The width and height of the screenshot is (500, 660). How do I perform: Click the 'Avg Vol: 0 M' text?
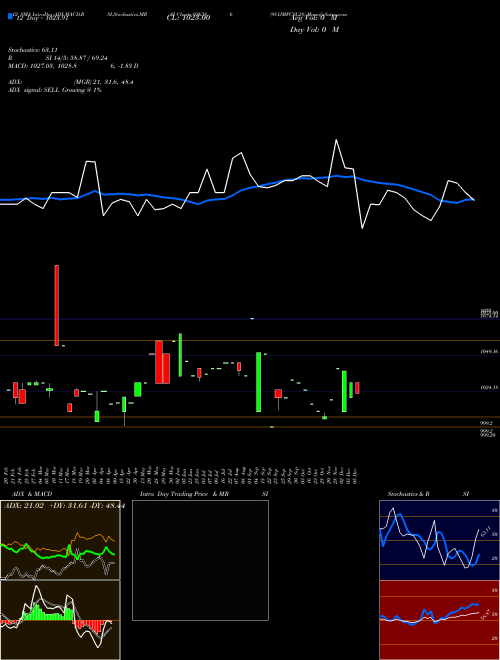314,18
